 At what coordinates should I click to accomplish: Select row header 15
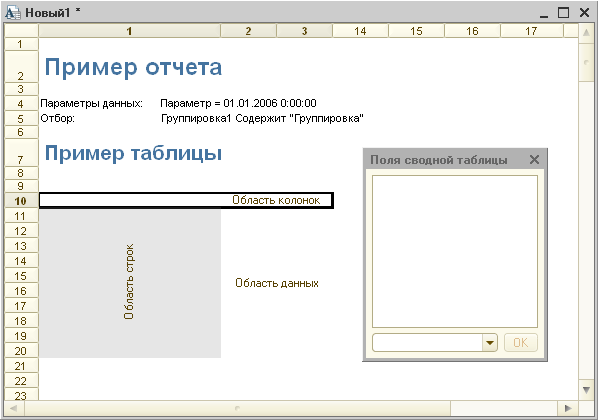[21, 276]
